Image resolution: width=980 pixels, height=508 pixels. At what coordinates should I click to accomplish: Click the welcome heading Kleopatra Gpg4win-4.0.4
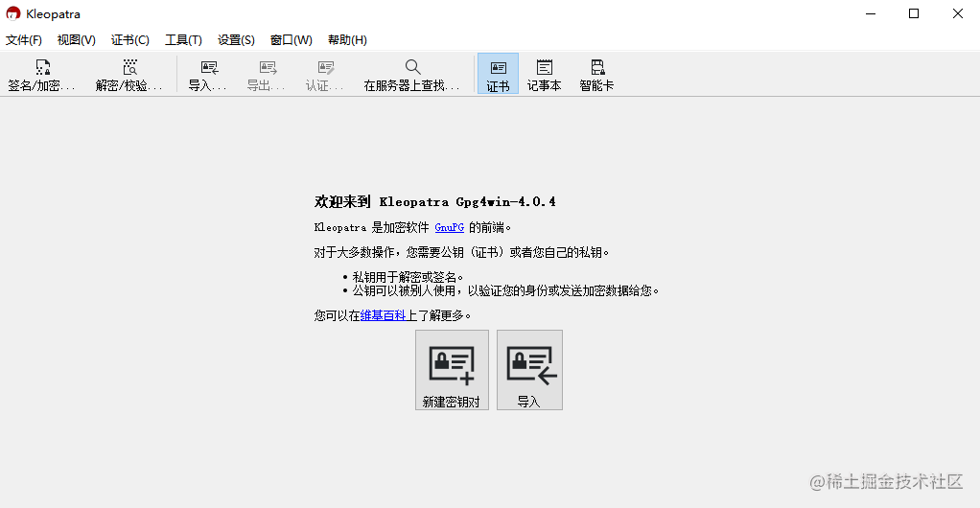pyautogui.click(x=435, y=202)
